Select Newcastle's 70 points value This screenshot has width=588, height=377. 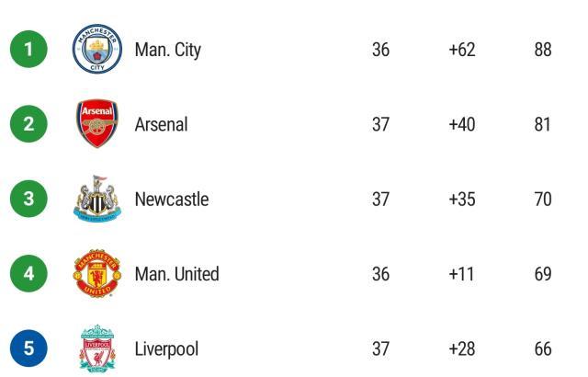(543, 200)
